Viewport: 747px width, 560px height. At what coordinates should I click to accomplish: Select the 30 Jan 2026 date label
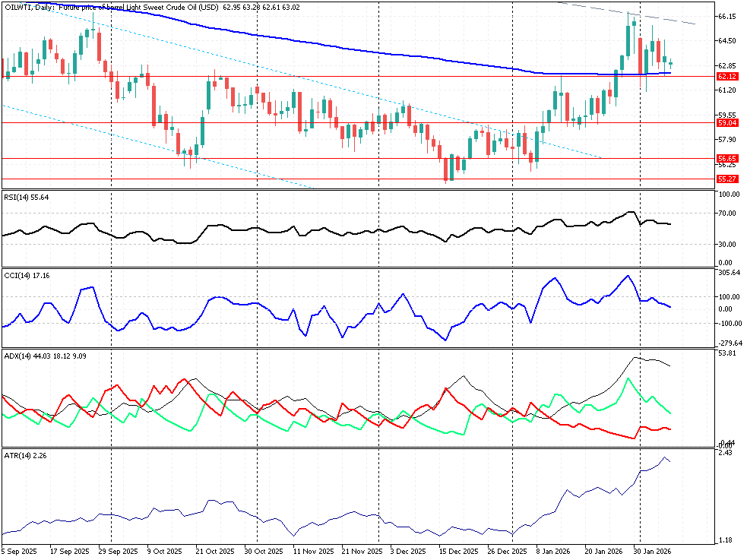click(x=653, y=551)
